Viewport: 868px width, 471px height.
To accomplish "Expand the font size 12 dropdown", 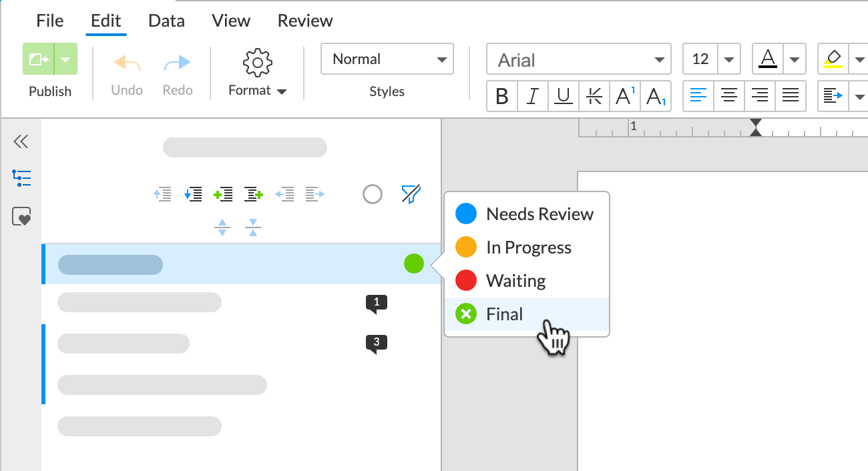I will (728, 59).
